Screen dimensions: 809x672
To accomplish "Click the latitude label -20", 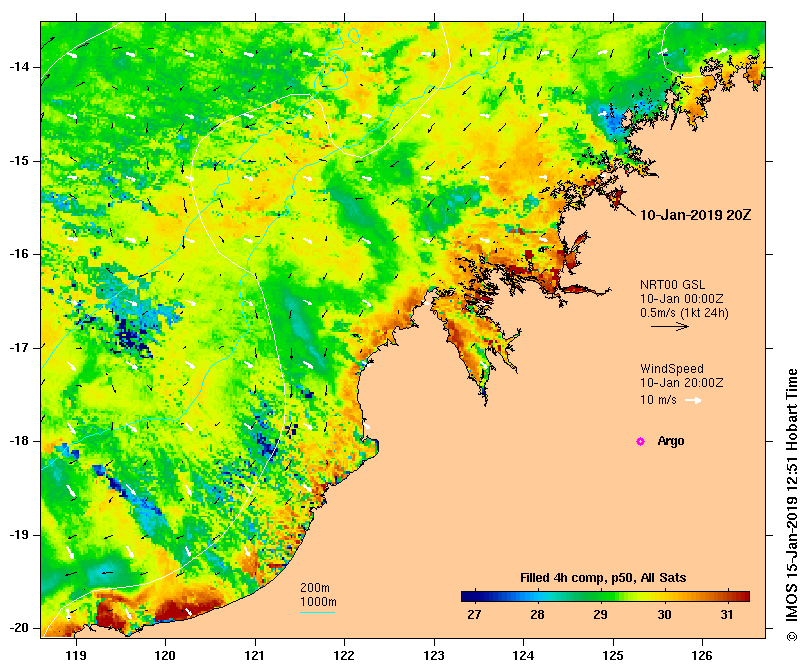I will point(20,628).
